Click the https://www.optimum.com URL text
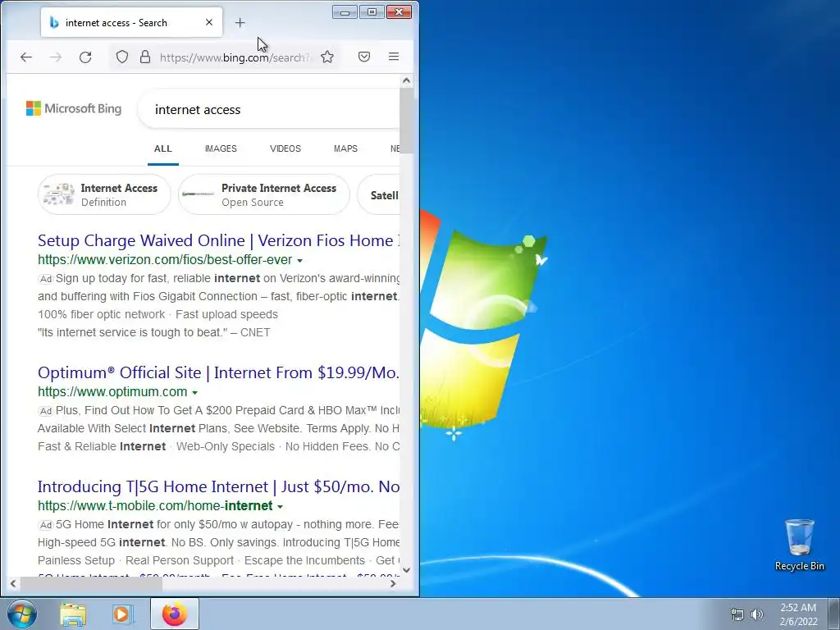The width and height of the screenshot is (840, 630). pos(112,391)
